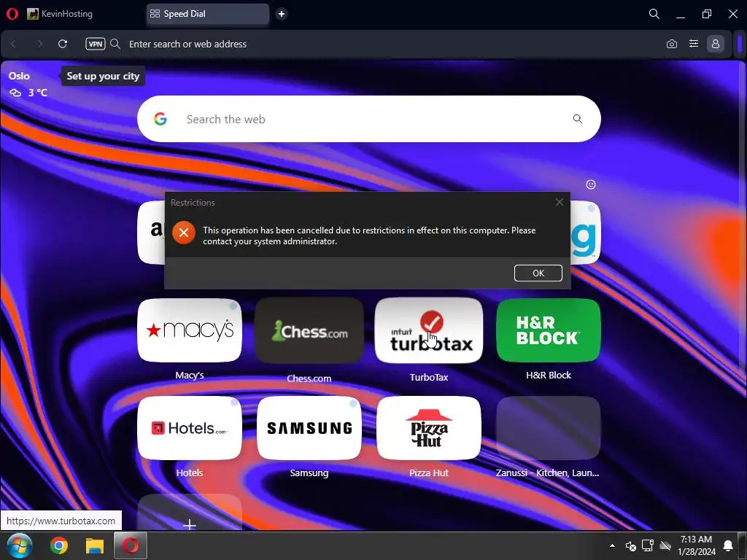Show hidden system tray icons
Screen dimensions: 747x560
(612, 545)
